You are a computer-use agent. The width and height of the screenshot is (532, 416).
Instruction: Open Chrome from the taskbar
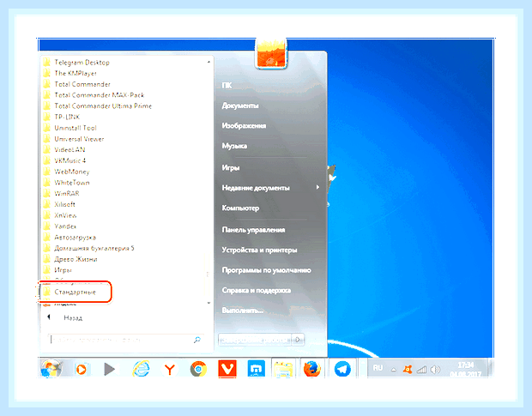(x=198, y=369)
